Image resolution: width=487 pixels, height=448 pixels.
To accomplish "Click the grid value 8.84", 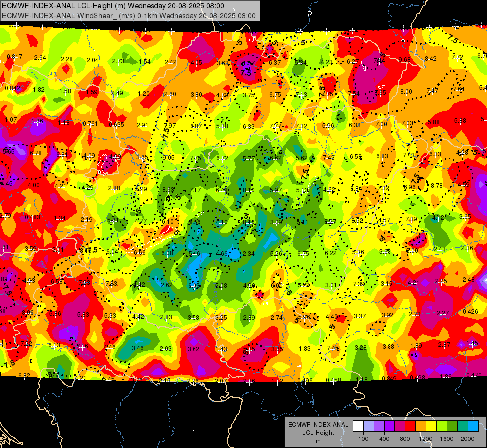I will point(356,188).
